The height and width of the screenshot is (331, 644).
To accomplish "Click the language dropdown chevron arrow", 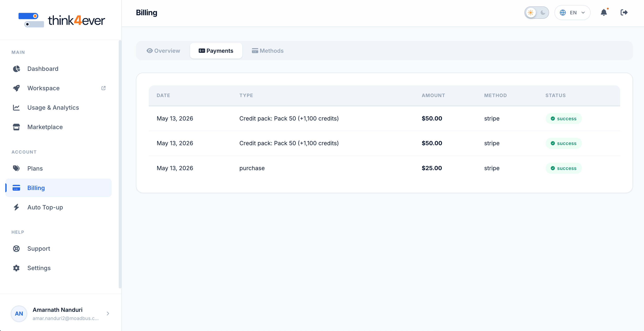I will 583,13.
